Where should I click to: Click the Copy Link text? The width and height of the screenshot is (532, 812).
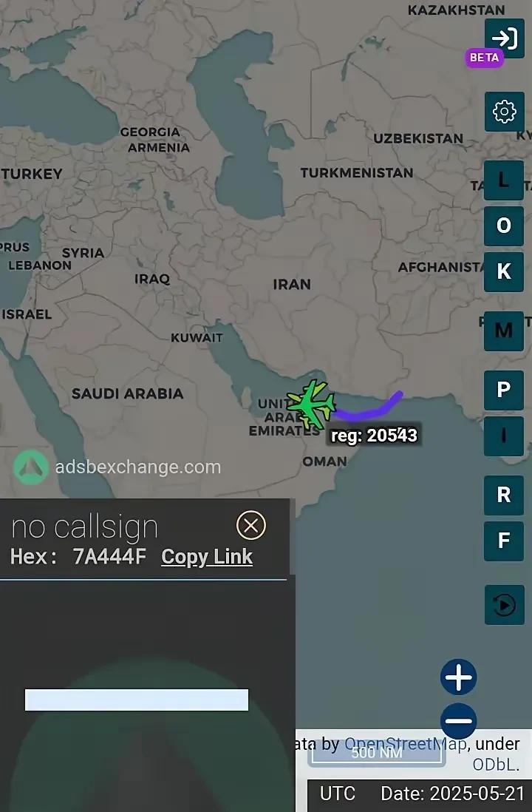(x=207, y=557)
